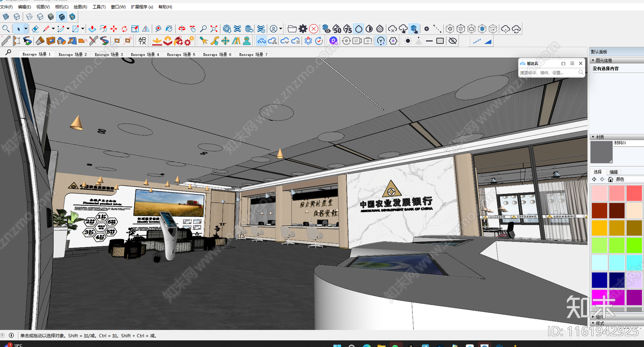Open the black gear settings icon
644x347 pixels.
click(303, 29)
